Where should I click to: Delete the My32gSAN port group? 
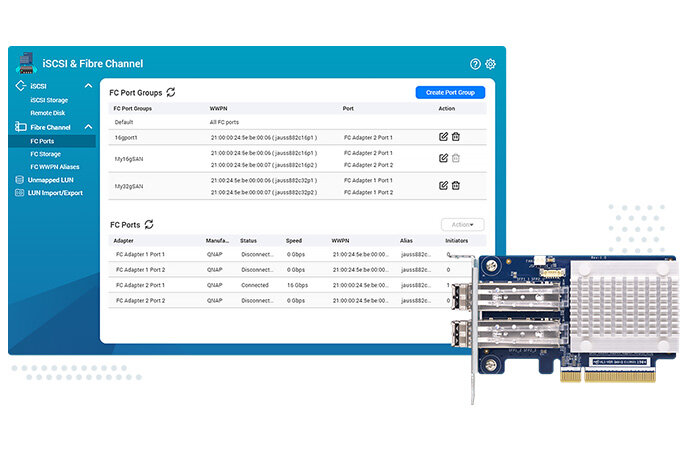456,185
